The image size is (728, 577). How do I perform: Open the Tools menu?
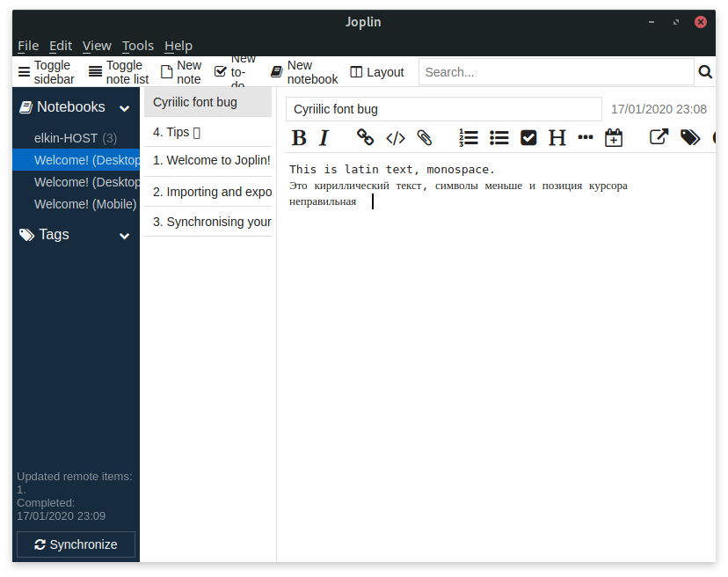click(137, 46)
